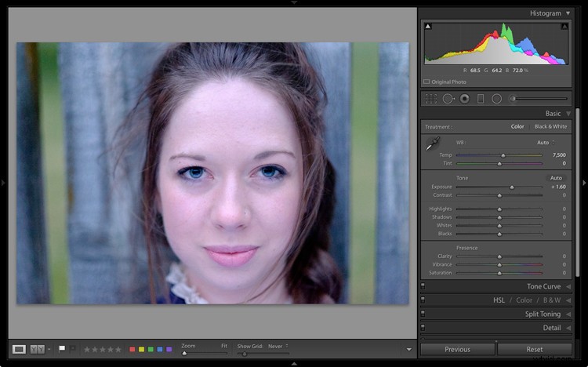
Task: Select the Red Eye Correction tool
Action: [465, 99]
